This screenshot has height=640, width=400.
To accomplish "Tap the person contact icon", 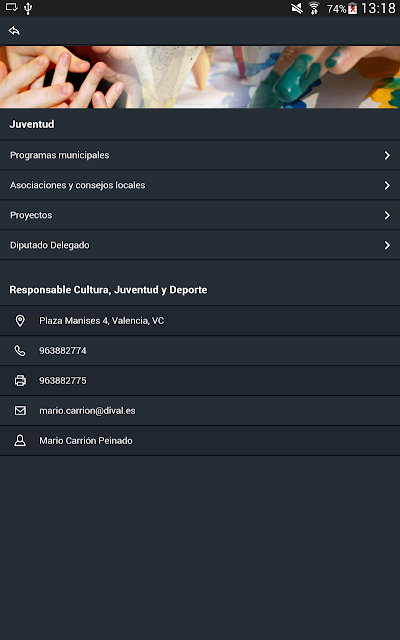I will pos(20,440).
